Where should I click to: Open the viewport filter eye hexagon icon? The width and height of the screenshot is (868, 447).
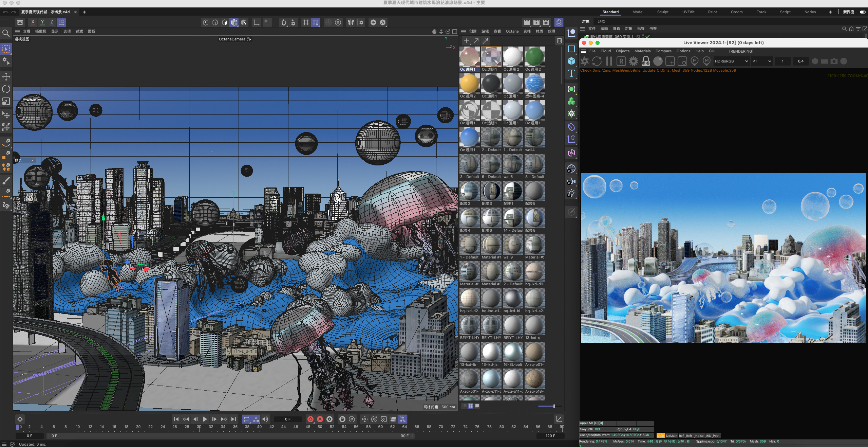click(373, 22)
